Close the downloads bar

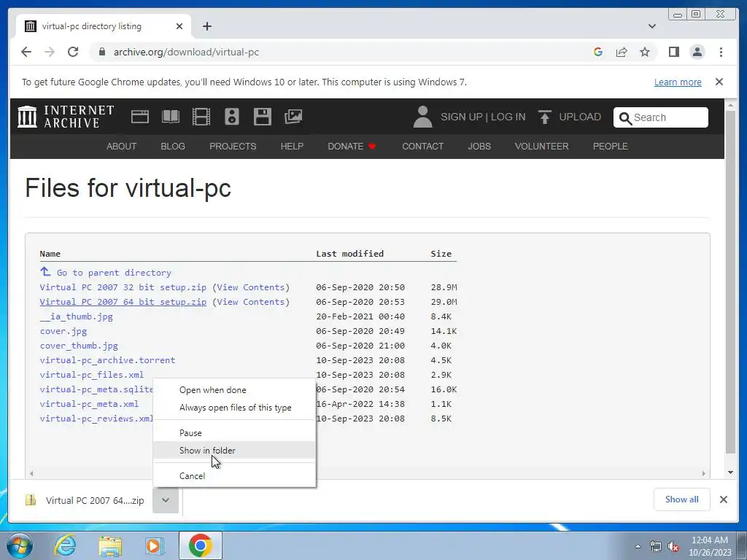723,499
